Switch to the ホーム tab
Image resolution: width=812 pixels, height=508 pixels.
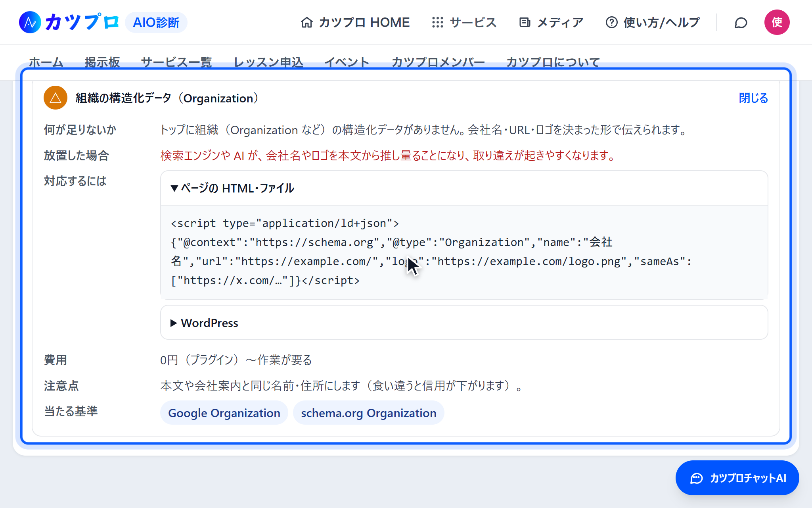46,62
